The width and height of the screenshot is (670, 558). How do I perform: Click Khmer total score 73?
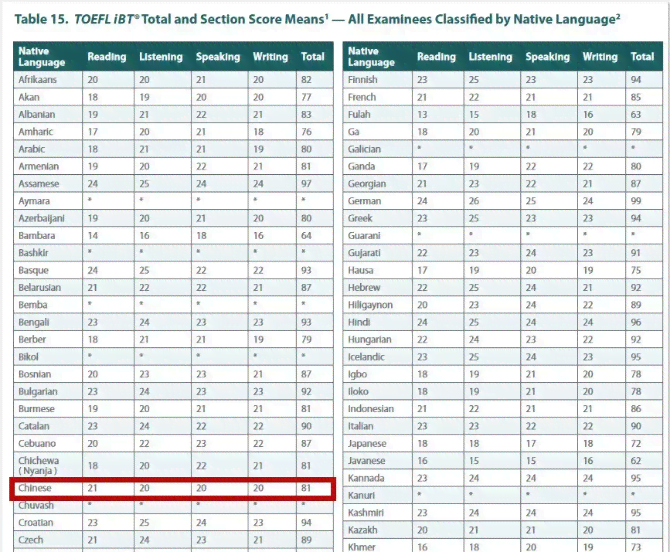(x=636, y=547)
